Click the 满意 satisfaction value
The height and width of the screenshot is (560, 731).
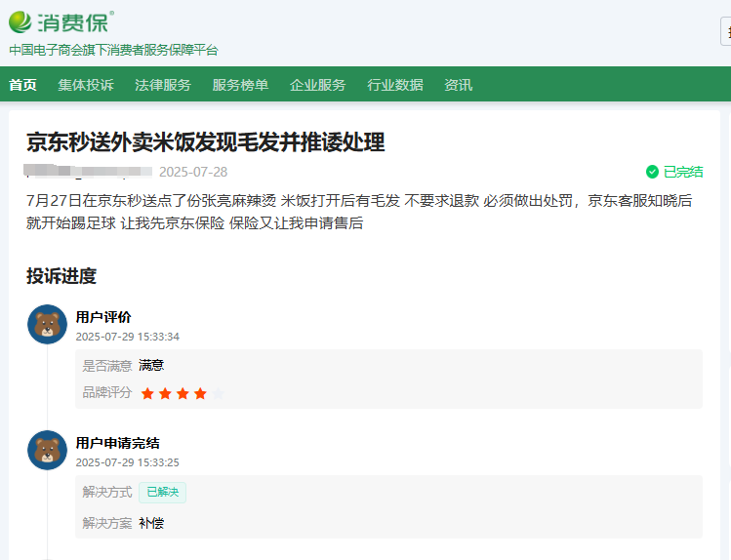[x=151, y=365]
